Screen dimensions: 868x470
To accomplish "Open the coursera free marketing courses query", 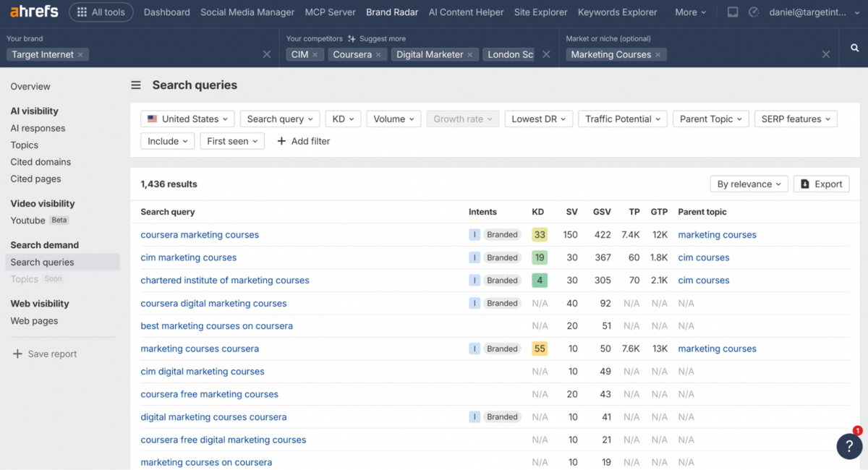I will (210, 394).
